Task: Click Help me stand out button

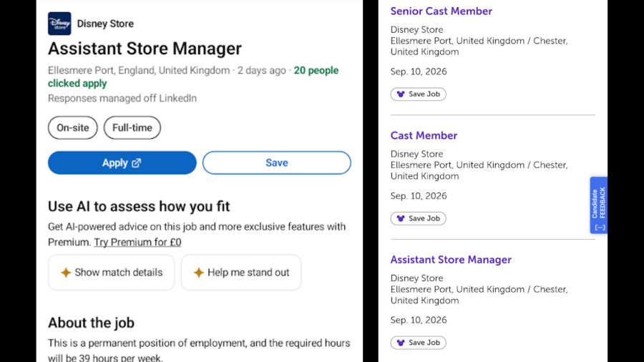Action: click(x=241, y=273)
